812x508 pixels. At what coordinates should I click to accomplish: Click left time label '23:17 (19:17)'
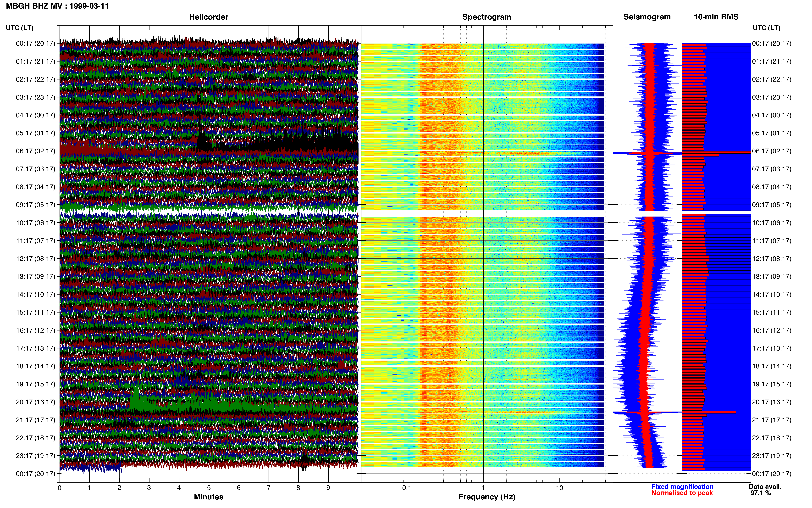tap(36, 456)
